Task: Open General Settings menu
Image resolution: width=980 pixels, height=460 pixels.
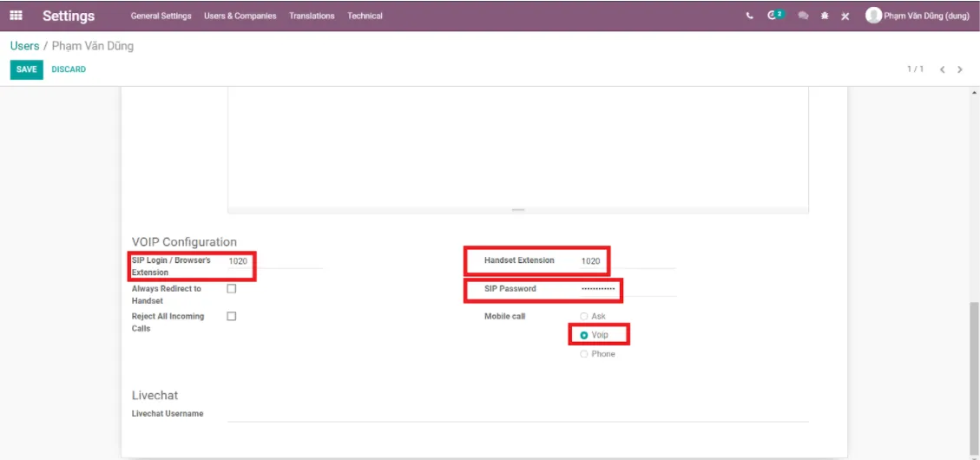Action: [161, 16]
